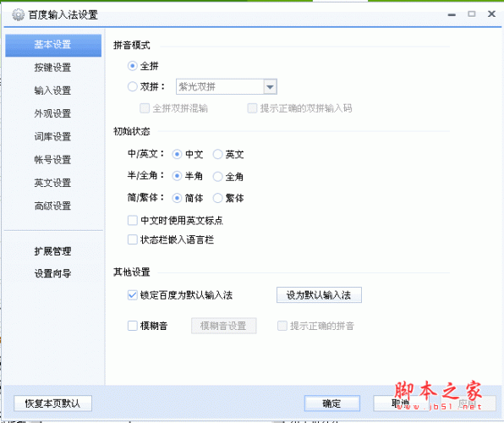Open 帐号设置 section
Screen dimensions: 504x423
pos(53,160)
